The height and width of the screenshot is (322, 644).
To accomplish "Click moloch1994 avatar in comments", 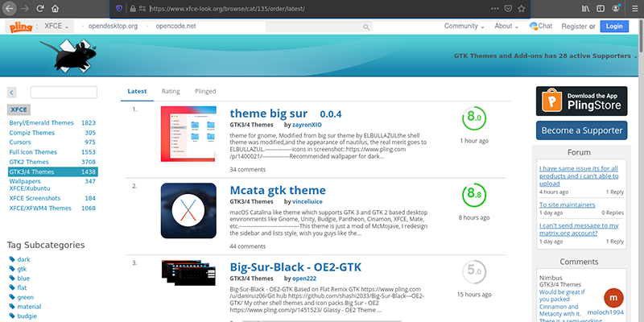I will tap(613, 298).
